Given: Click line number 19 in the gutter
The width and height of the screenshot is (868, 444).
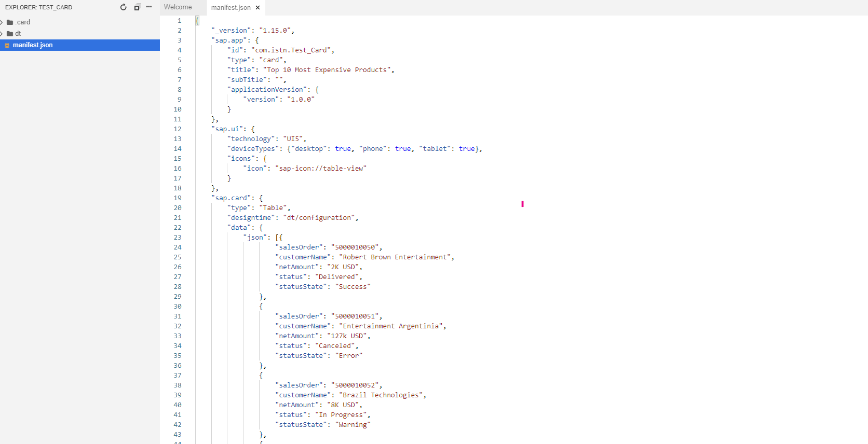Looking at the screenshot, I should (x=178, y=198).
